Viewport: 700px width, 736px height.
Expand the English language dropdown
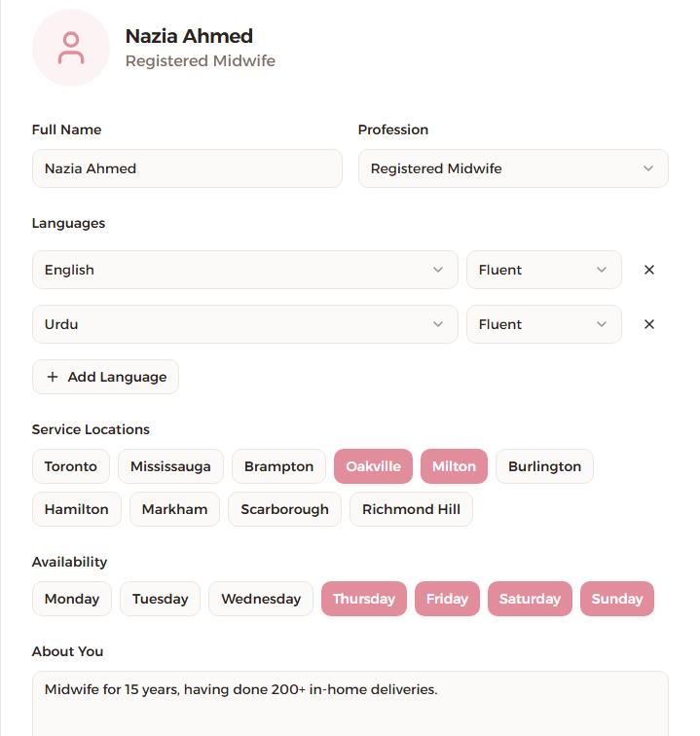(x=244, y=270)
